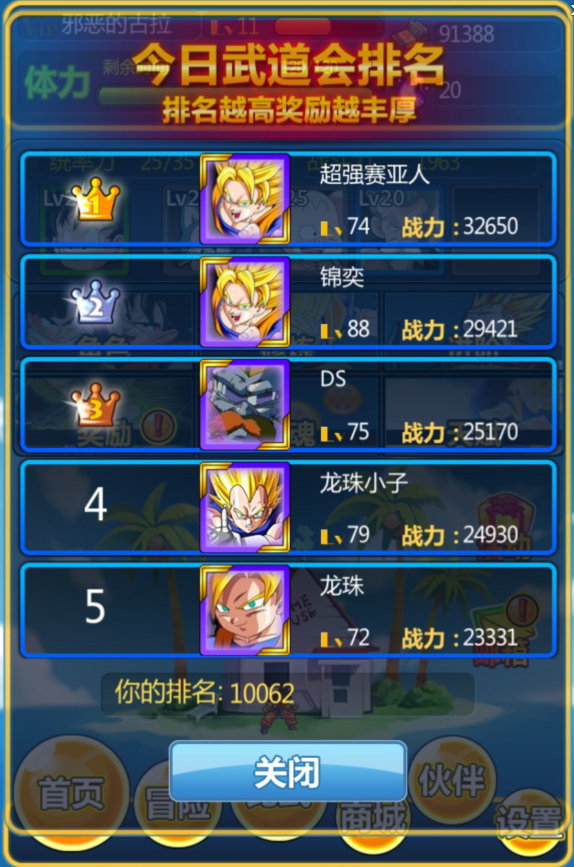The image size is (574, 867).
Task: Click the silver second-place crown icon
Action: coord(95,302)
